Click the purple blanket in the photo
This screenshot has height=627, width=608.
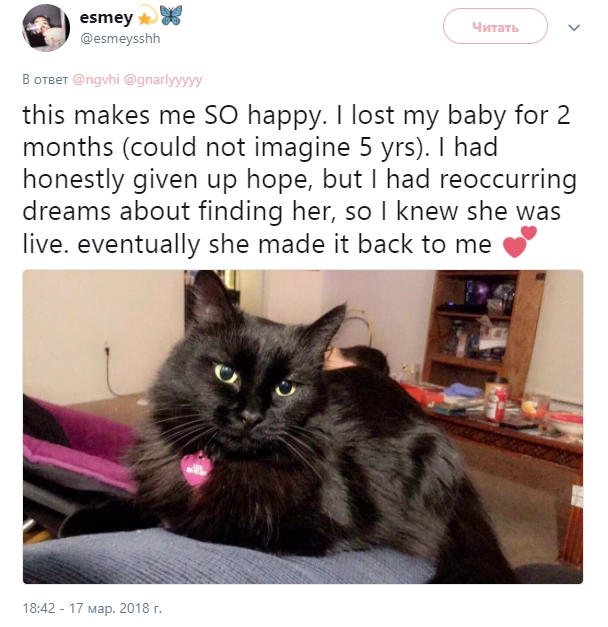[80, 446]
